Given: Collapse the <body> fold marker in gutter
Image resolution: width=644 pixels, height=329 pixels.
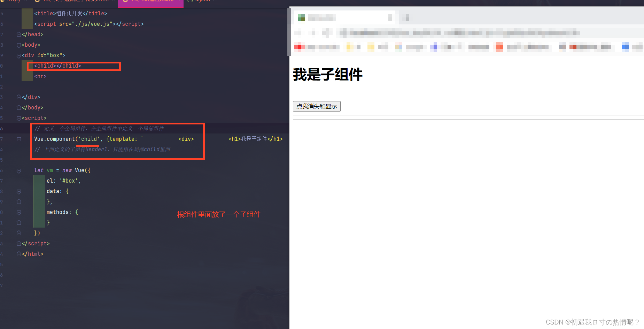Looking at the screenshot, I should (19, 45).
